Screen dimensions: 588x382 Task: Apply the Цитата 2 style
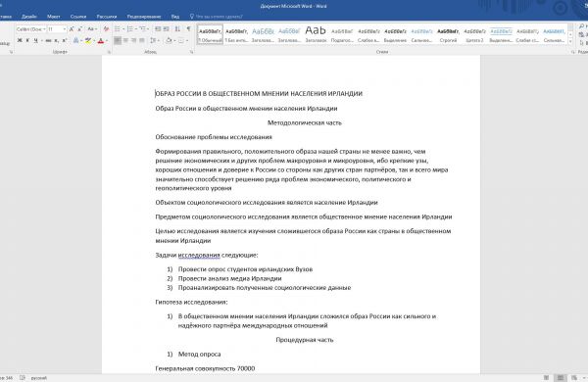[x=474, y=35]
